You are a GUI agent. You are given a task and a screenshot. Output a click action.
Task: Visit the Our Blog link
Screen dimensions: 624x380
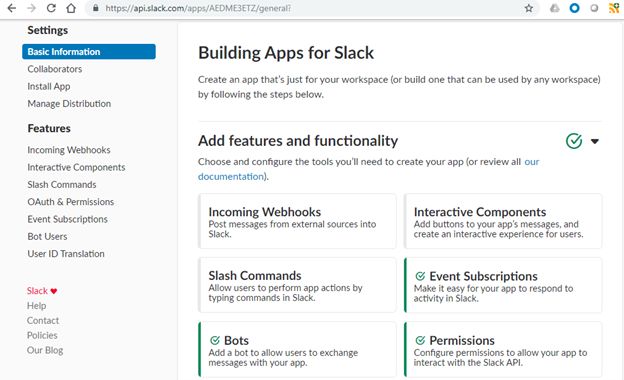tap(45, 350)
